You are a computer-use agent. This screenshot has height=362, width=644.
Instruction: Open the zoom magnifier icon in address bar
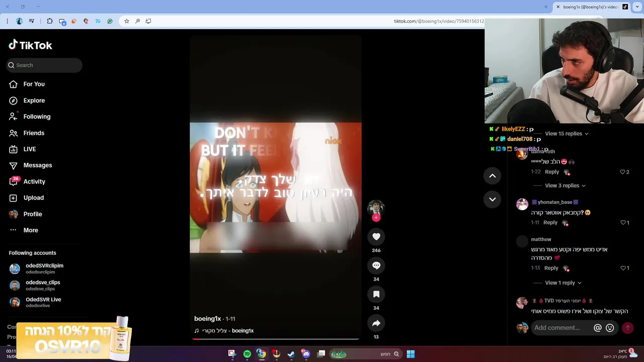(137, 21)
